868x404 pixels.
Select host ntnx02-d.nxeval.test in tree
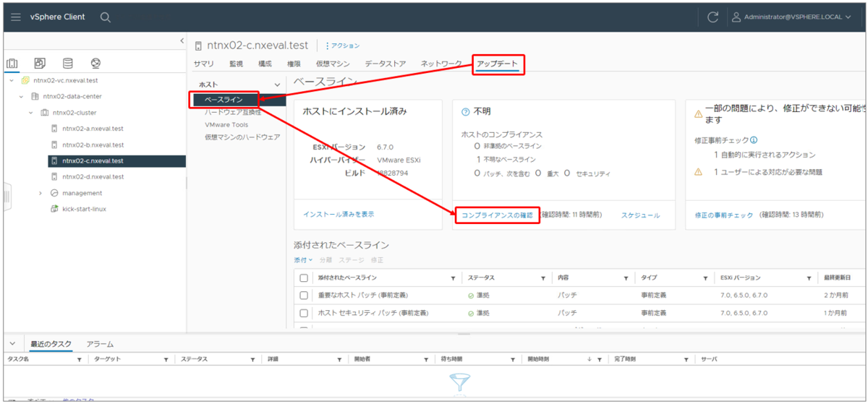93,176
